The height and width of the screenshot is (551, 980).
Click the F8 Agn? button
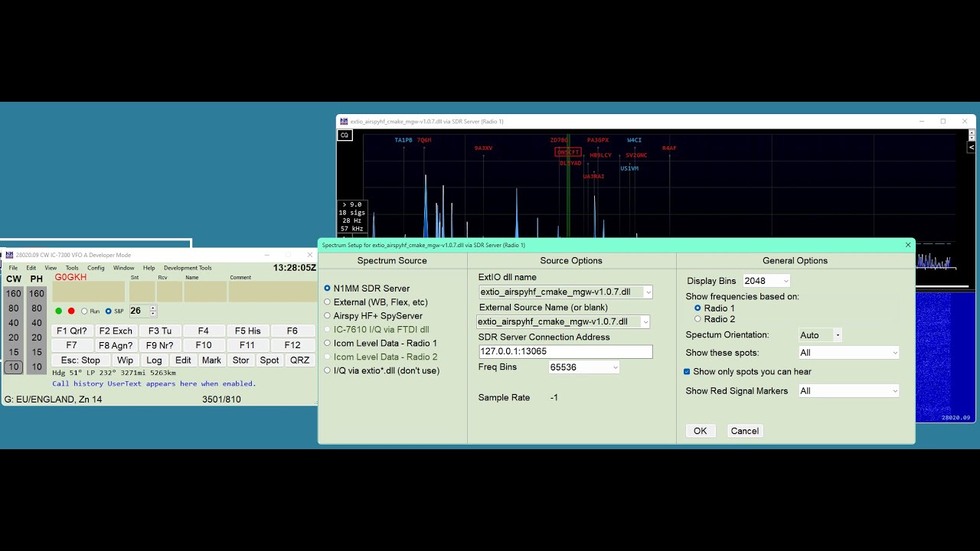tap(116, 345)
